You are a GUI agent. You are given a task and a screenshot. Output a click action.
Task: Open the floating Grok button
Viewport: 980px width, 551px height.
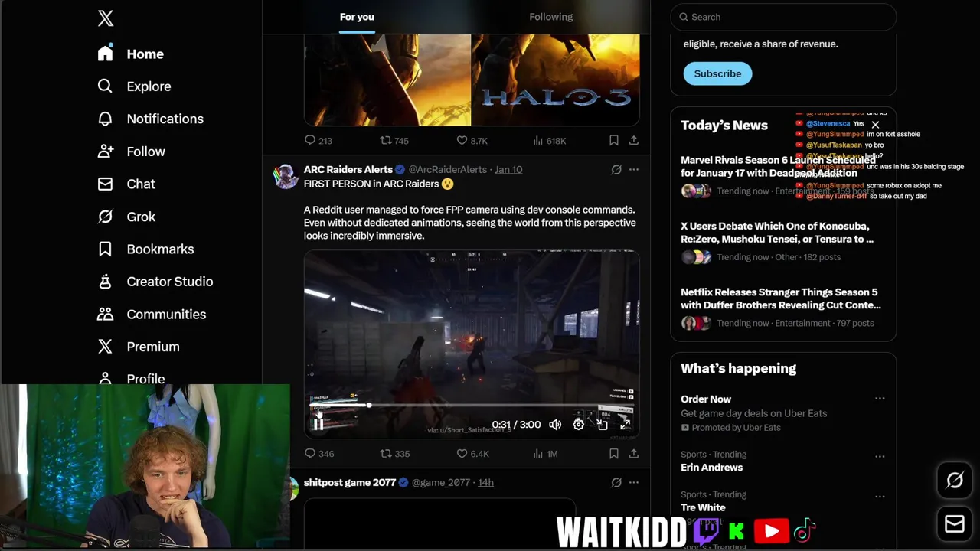point(955,481)
